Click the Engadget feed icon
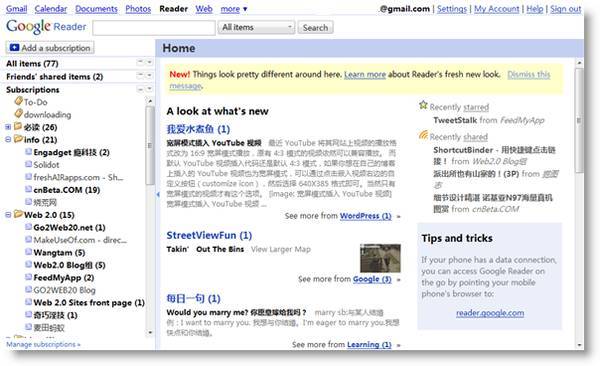The height and width of the screenshot is (366, 600). [x=28, y=152]
